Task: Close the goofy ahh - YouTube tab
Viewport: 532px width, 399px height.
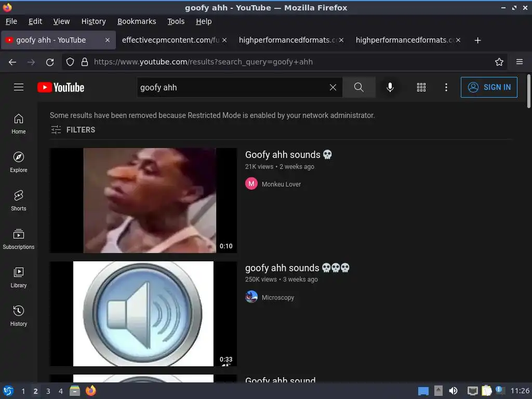Action: pos(107,40)
